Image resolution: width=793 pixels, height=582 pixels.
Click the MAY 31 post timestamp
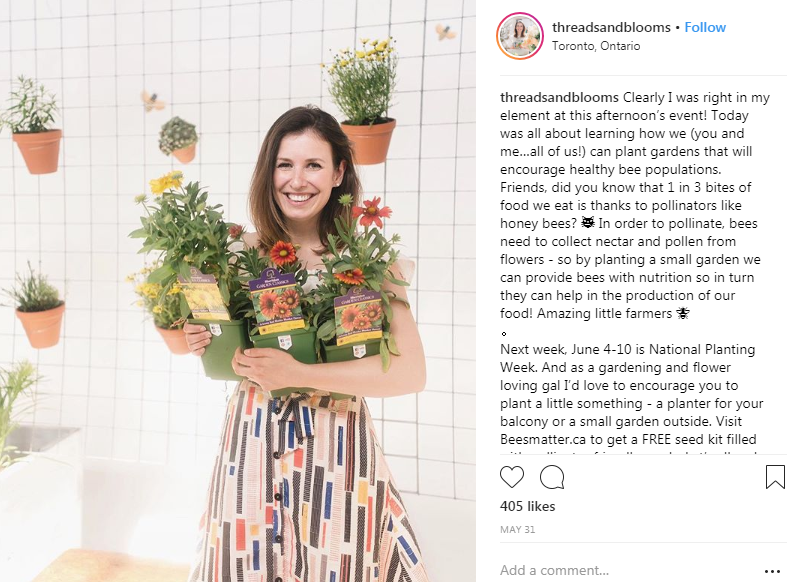(x=517, y=529)
